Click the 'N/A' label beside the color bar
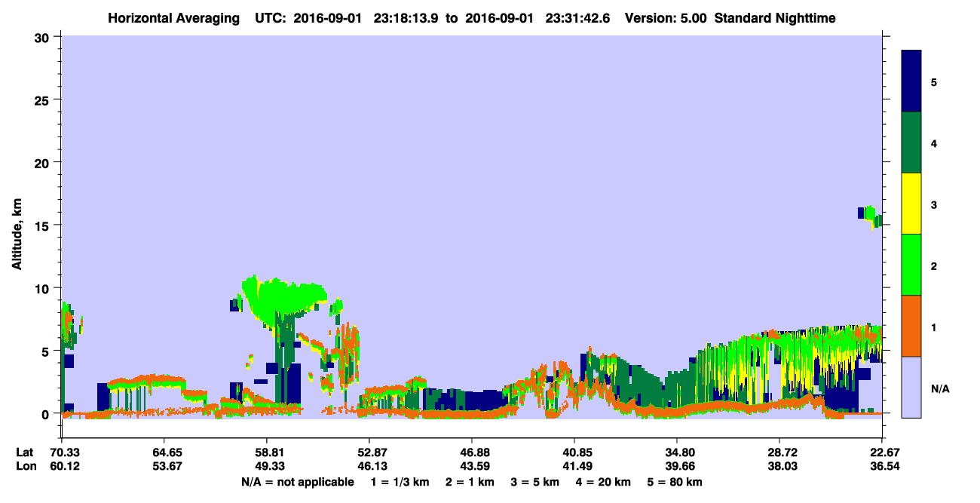The width and height of the screenshot is (980, 503). click(940, 388)
